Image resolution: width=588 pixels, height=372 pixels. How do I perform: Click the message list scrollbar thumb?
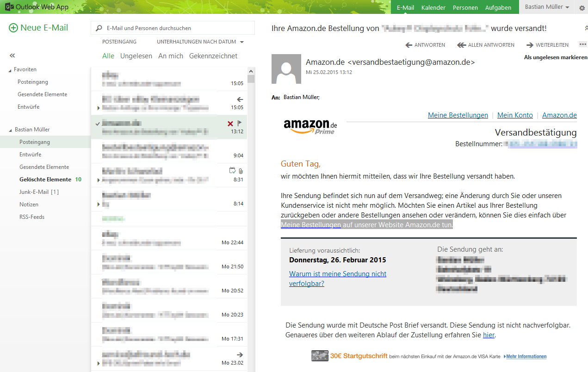tap(251, 79)
